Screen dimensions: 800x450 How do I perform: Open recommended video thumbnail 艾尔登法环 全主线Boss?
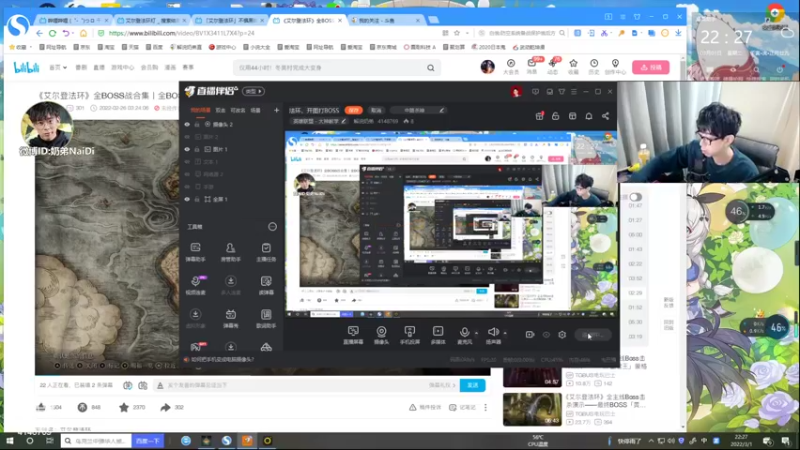(532, 409)
